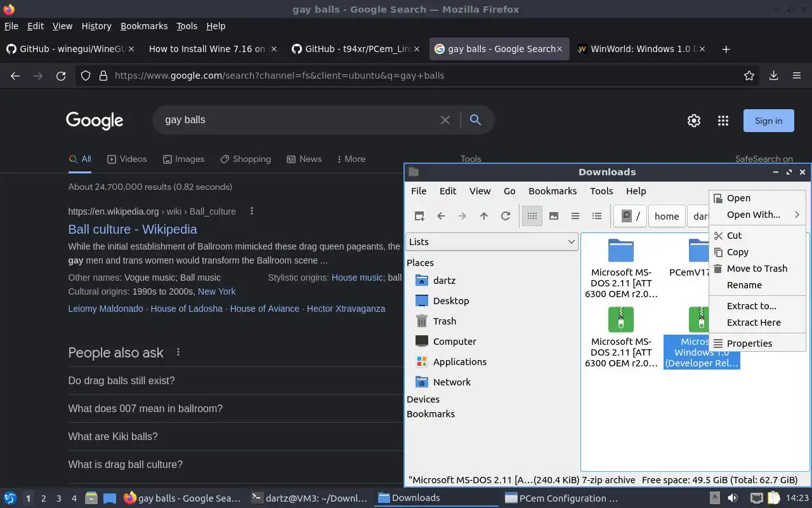Open Ball culture - Wikipedia result
Viewport: 812px width, 508px height.
(x=133, y=229)
